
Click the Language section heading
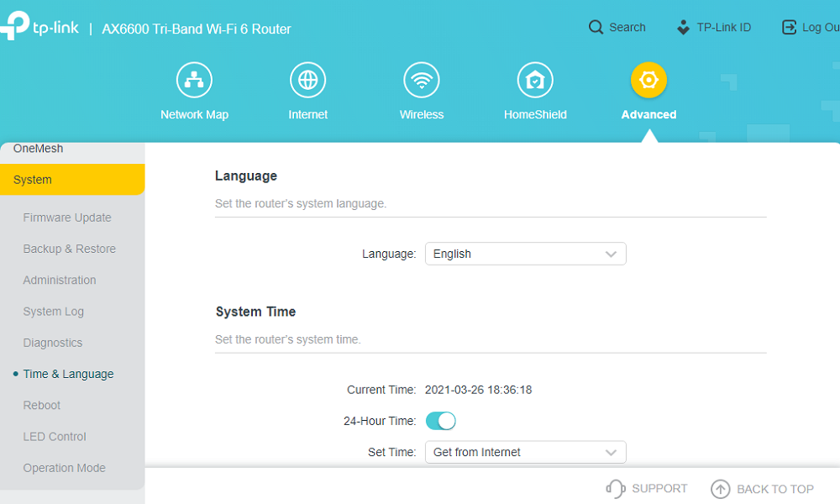click(246, 176)
